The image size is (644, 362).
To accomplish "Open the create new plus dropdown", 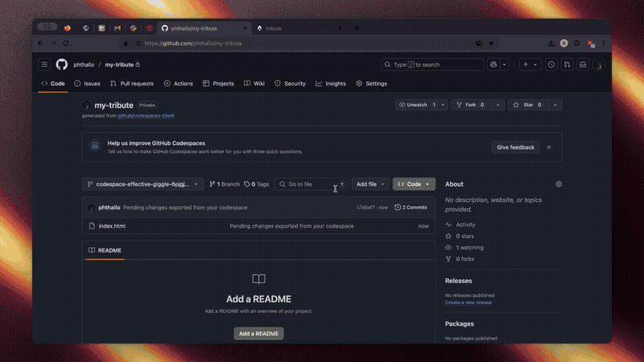I will click(530, 64).
